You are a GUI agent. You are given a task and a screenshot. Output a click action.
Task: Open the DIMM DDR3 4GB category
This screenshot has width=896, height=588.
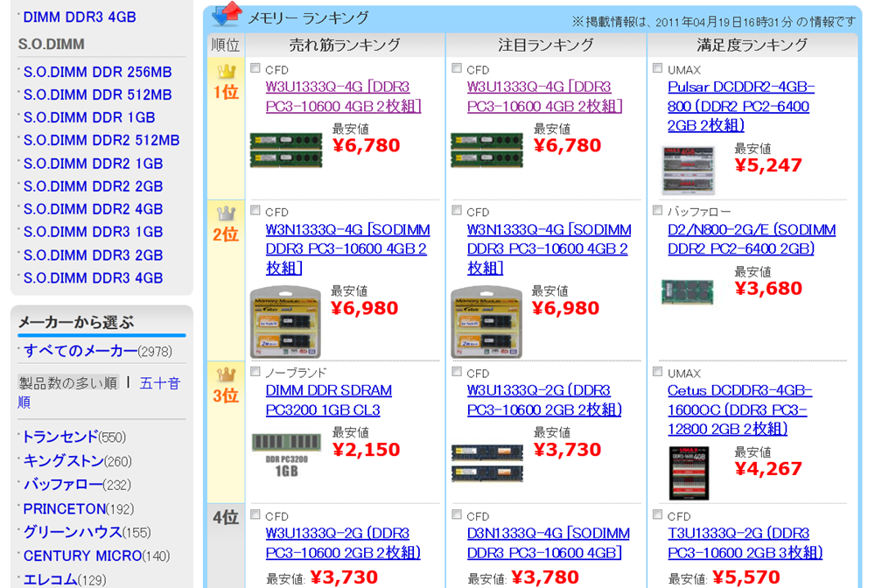[x=80, y=17]
